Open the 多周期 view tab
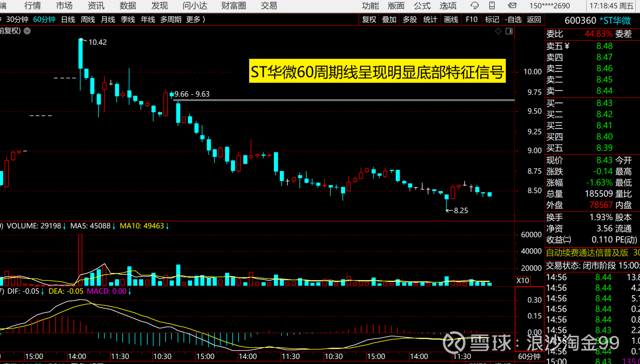 (171, 20)
